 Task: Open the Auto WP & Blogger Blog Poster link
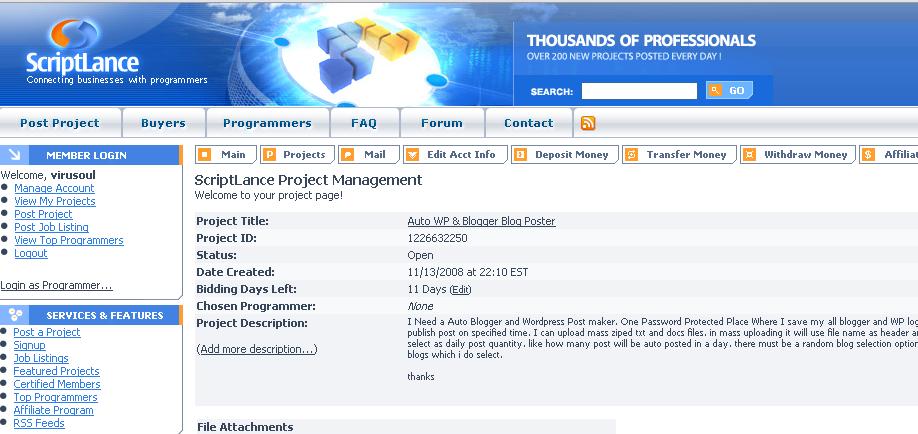tap(481, 221)
